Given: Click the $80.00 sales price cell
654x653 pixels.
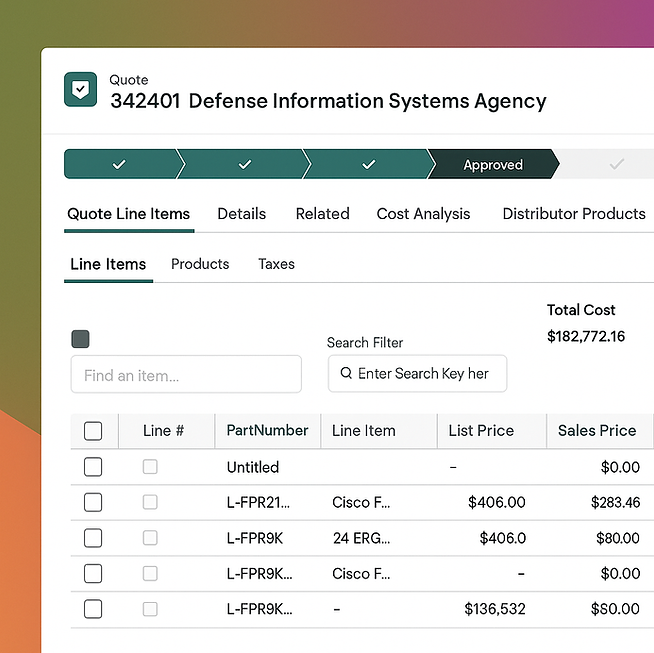Looking at the screenshot, I should click(618, 538).
